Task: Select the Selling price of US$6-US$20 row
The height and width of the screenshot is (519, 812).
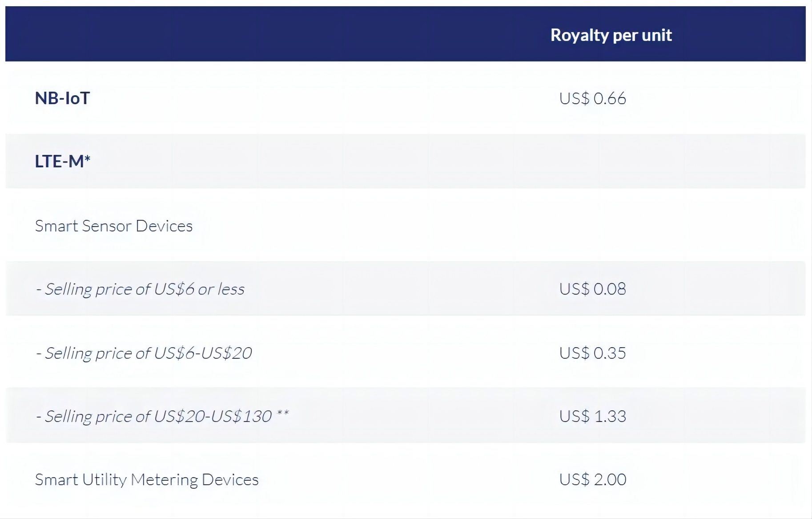Action: 406,353
